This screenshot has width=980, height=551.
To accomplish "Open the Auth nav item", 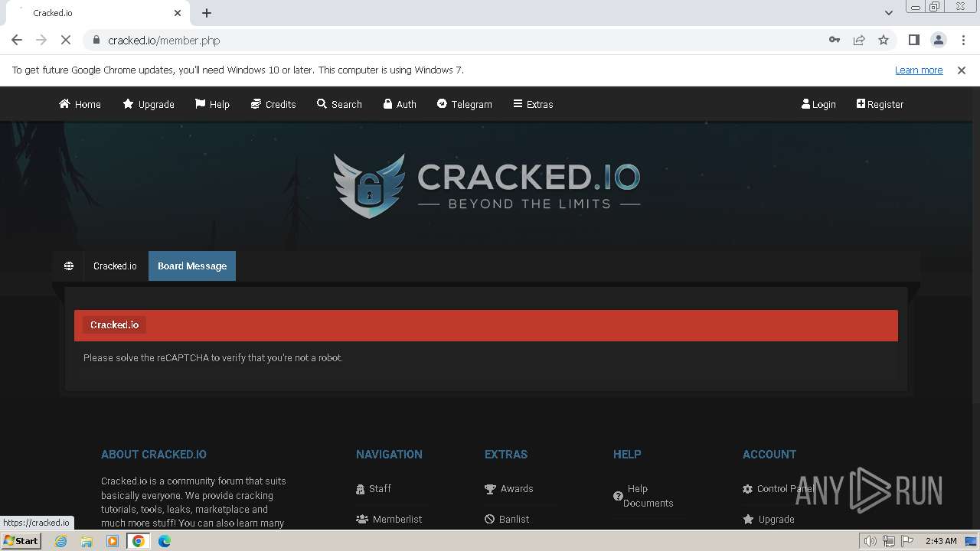I will click(400, 104).
